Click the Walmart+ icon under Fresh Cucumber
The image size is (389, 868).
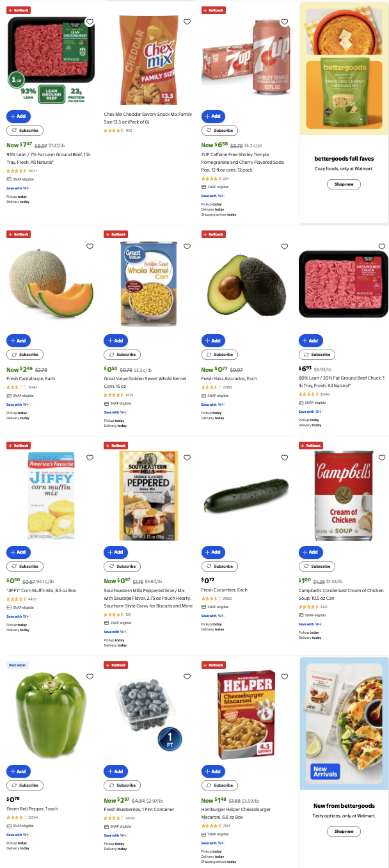pos(221,615)
